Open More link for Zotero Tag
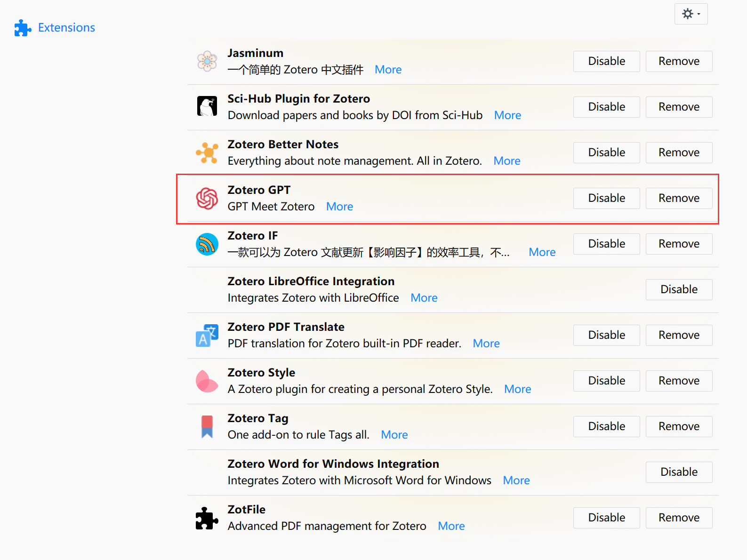 click(394, 435)
